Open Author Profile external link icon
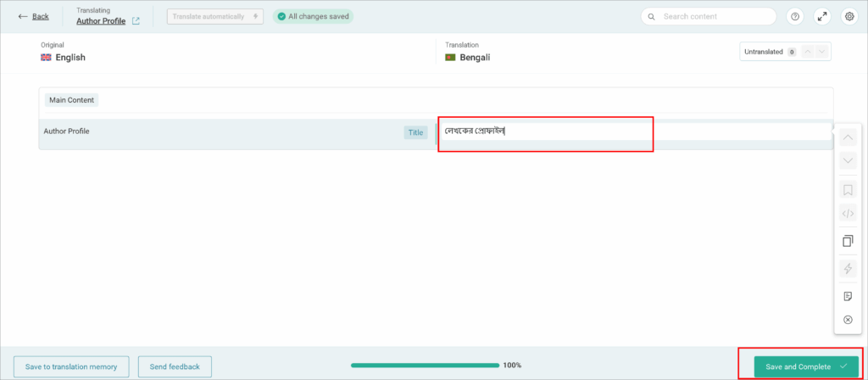Screen dimensions: 868x380 136,21
